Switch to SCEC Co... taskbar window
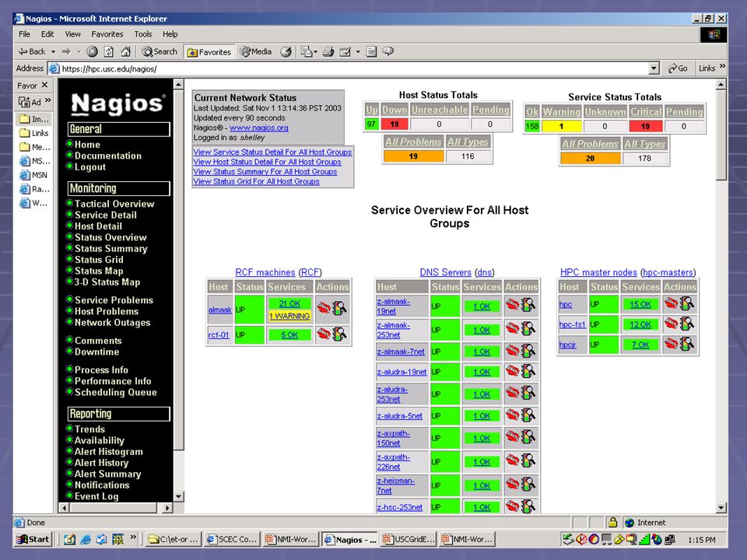 (x=232, y=539)
